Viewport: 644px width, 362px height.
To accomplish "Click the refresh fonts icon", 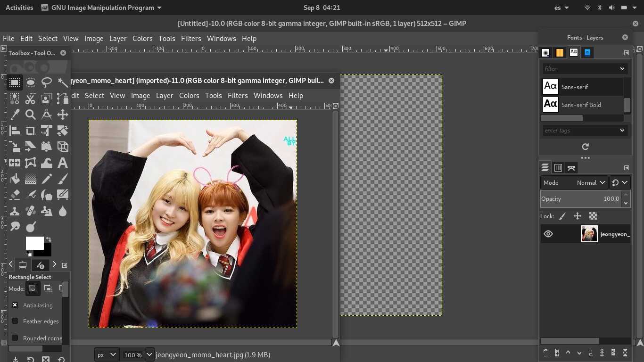I will click(x=585, y=147).
